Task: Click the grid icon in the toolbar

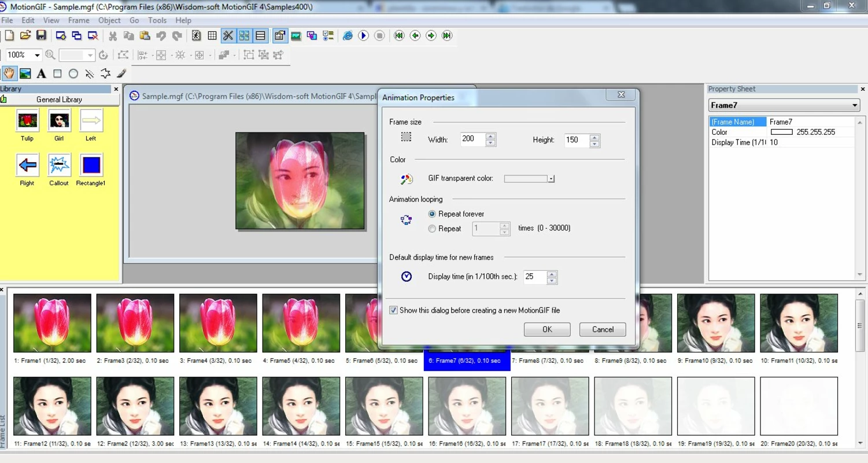Action: tap(212, 36)
